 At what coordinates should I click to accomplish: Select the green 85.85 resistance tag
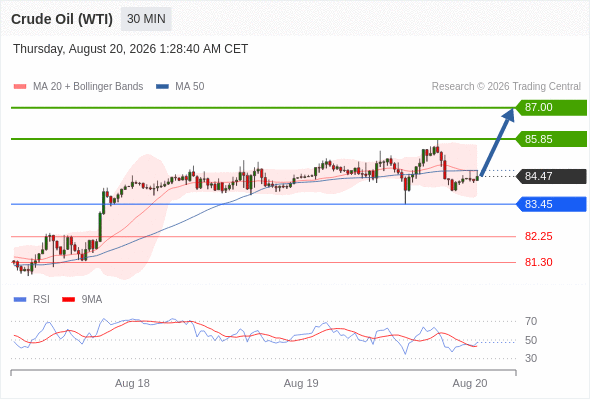(x=552, y=139)
